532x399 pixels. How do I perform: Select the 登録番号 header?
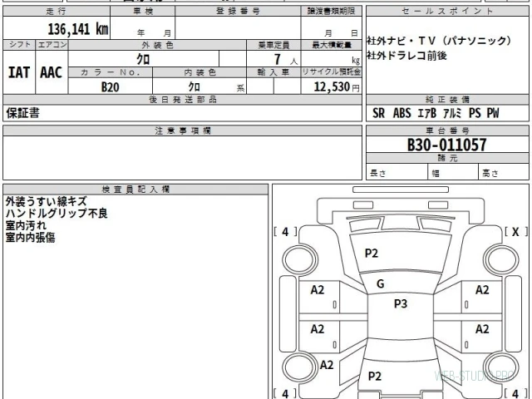(x=238, y=11)
